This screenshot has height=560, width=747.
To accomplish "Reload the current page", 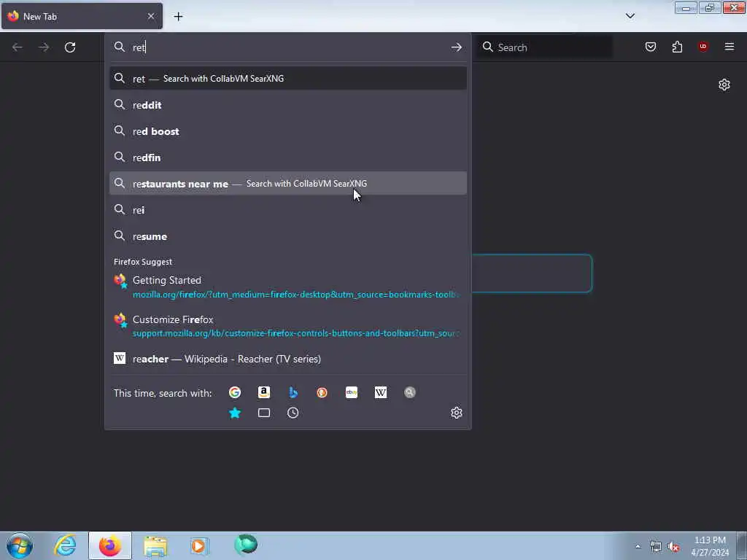I will click(x=70, y=47).
